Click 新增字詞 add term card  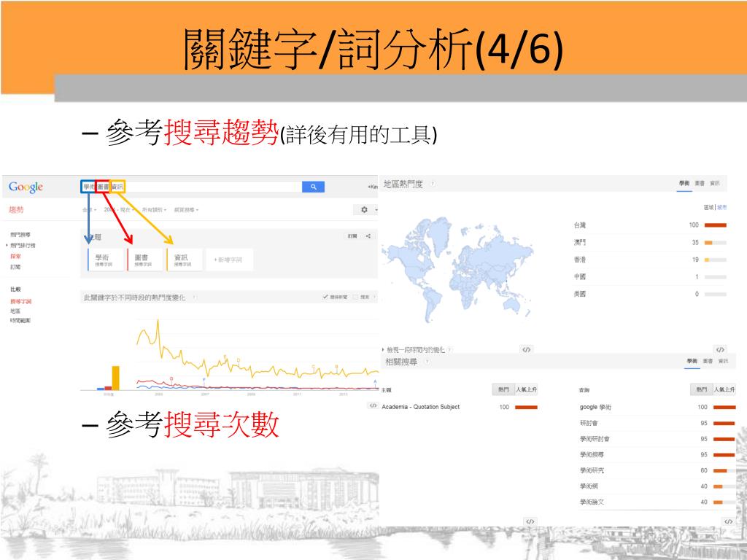coord(229,260)
